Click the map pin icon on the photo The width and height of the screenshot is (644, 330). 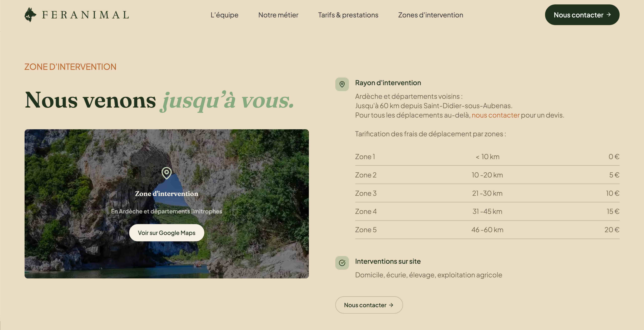click(166, 173)
